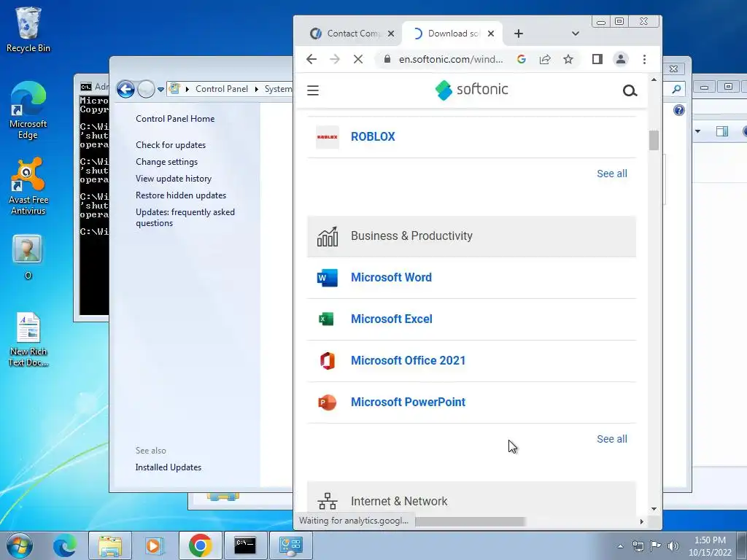Click the Chrome horizontal scrollbar thumb
Image resolution: width=747 pixels, height=560 pixels.
click(x=470, y=522)
